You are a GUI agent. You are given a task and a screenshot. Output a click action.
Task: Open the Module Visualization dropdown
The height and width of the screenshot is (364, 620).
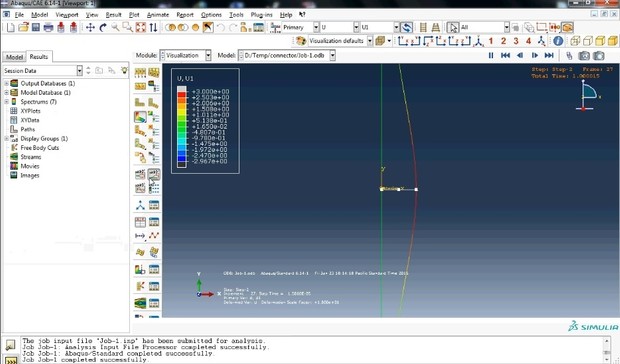208,55
